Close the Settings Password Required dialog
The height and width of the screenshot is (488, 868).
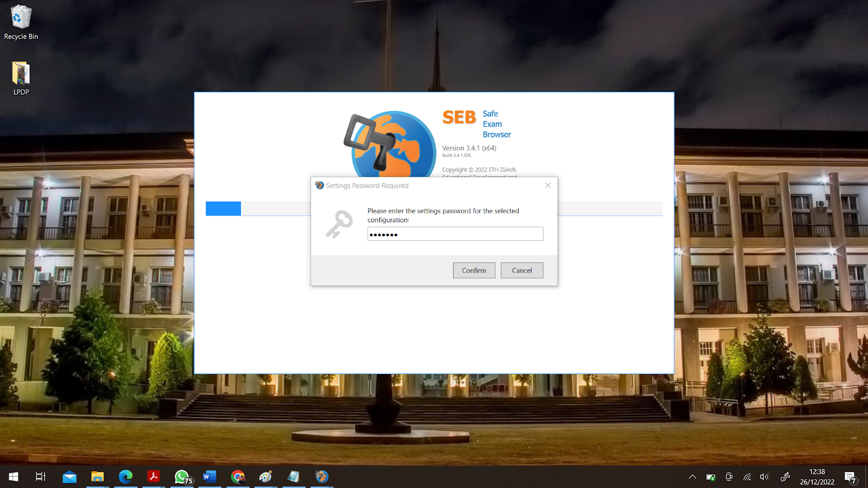548,185
